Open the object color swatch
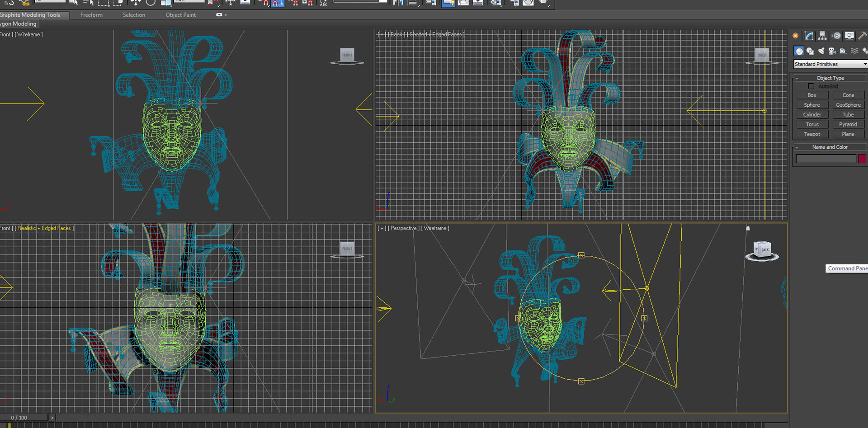This screenshot has width=868, height=428. (x=862, y=159)
